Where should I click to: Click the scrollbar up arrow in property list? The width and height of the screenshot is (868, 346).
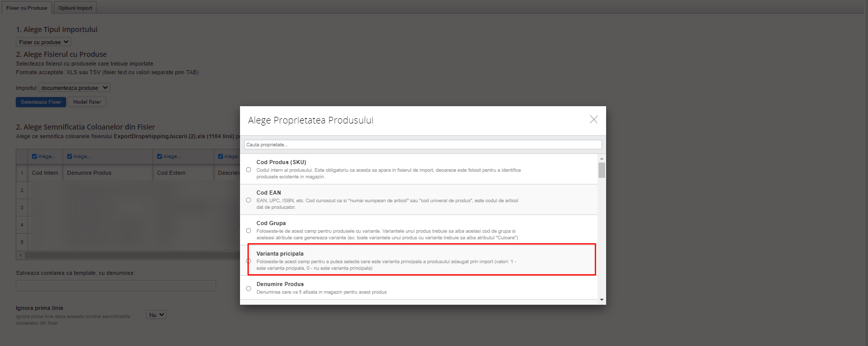click(x=602, y=159)
